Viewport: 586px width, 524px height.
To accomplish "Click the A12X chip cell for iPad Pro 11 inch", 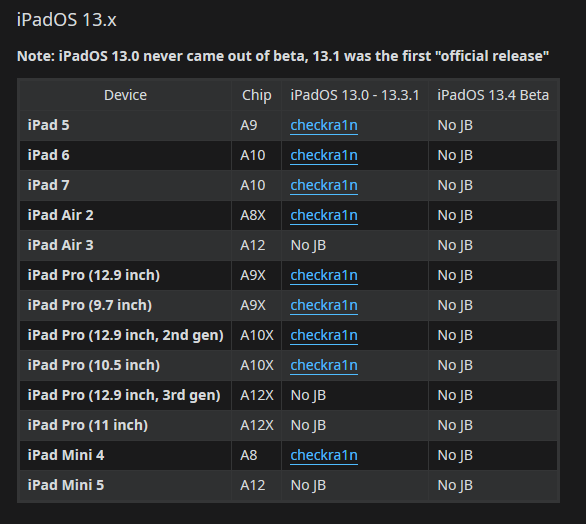I will tap(256, 425).
